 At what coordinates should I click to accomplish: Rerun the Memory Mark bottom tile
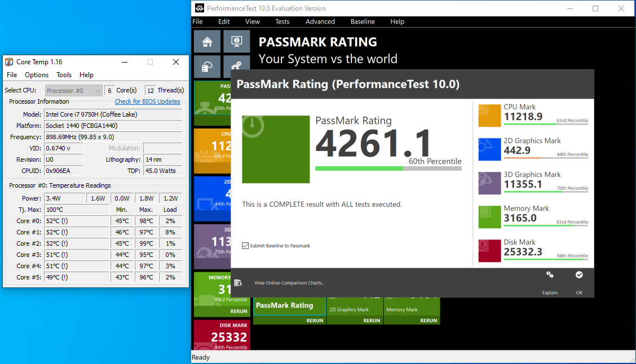[429, 320]
